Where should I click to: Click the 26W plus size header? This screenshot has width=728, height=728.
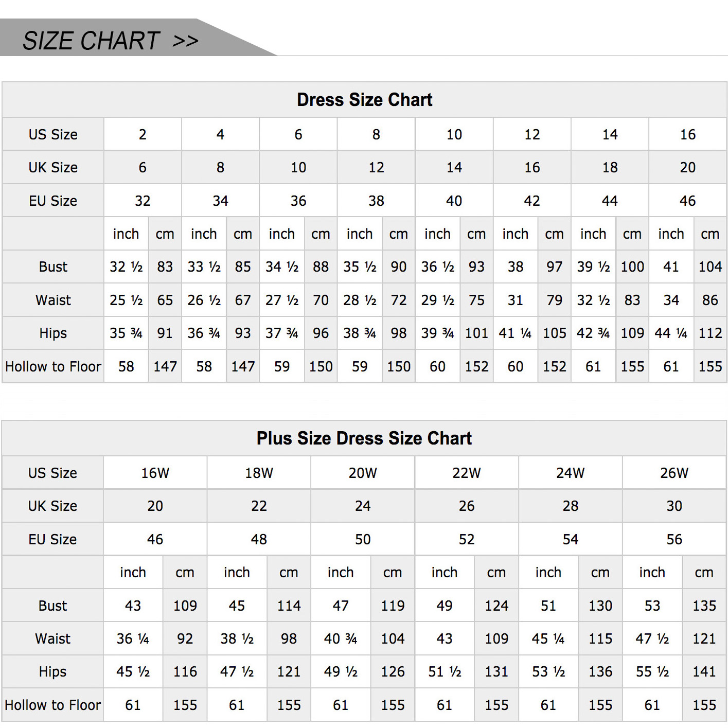pos(674,473)
